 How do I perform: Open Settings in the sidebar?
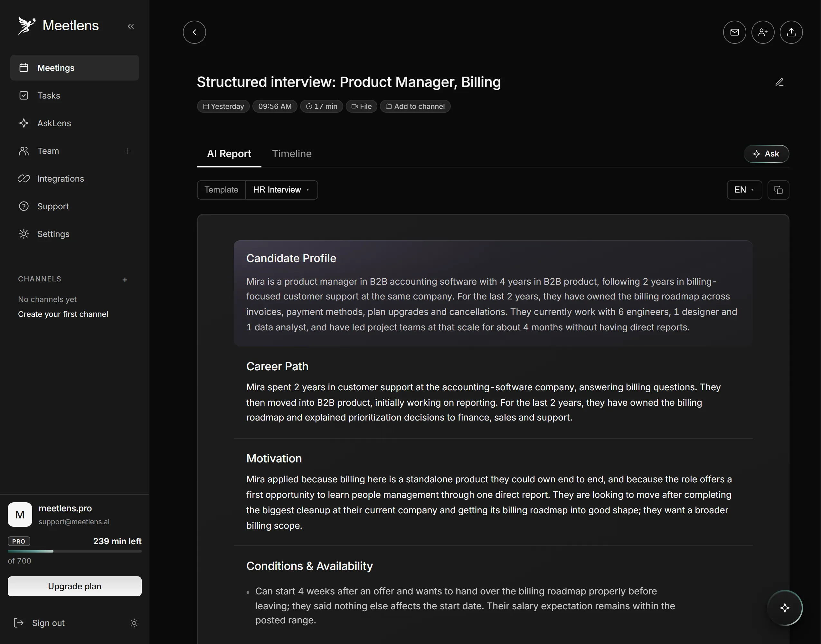click(75, 234)
